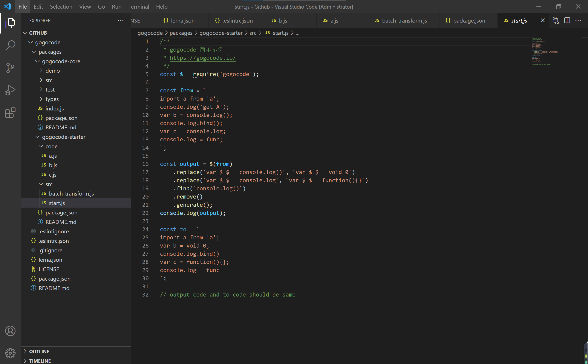Click the braces icon of lerna.json in explorer
Image resolution: width=588 pixels, height=364 pixels.
tap(34, 260)
